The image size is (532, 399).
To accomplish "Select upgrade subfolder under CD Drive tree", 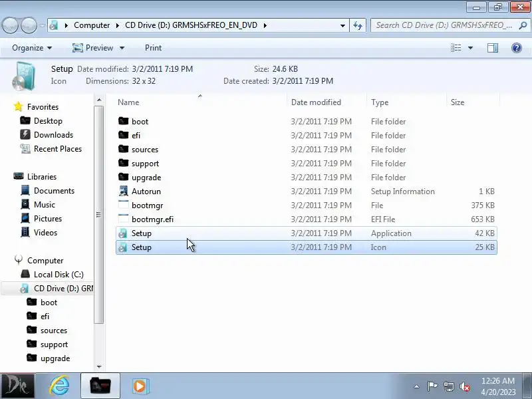I will click(48, 358).
